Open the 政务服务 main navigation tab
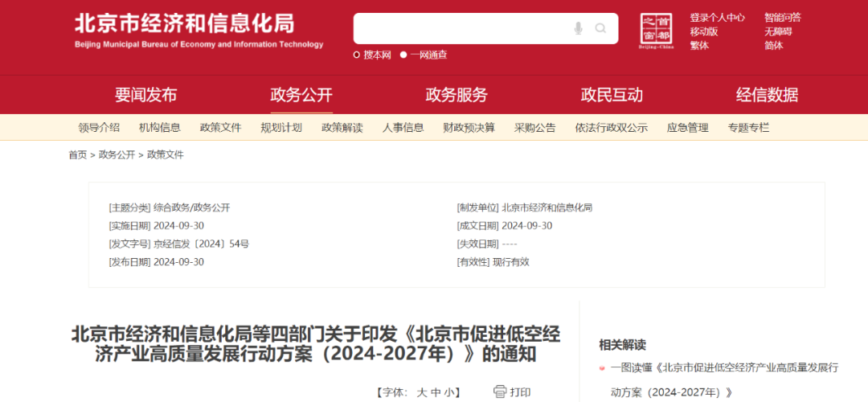The width and height of the screenshot is (868, 402). tap(457, 95)
